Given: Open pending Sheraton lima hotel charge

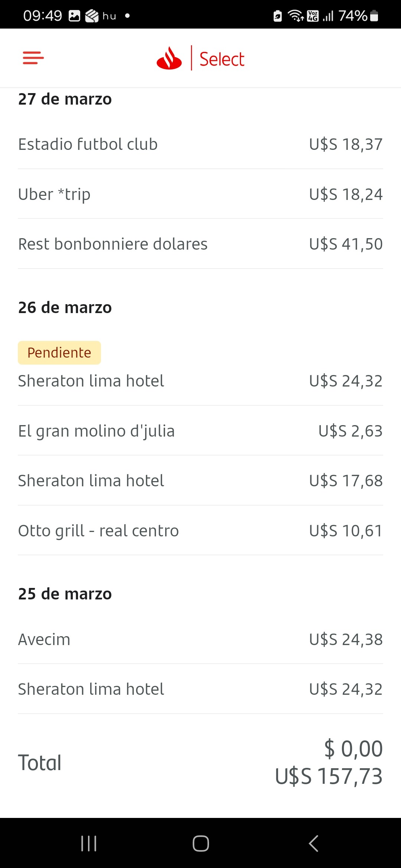Looking at the screenshot, I should tap(200, 381).
